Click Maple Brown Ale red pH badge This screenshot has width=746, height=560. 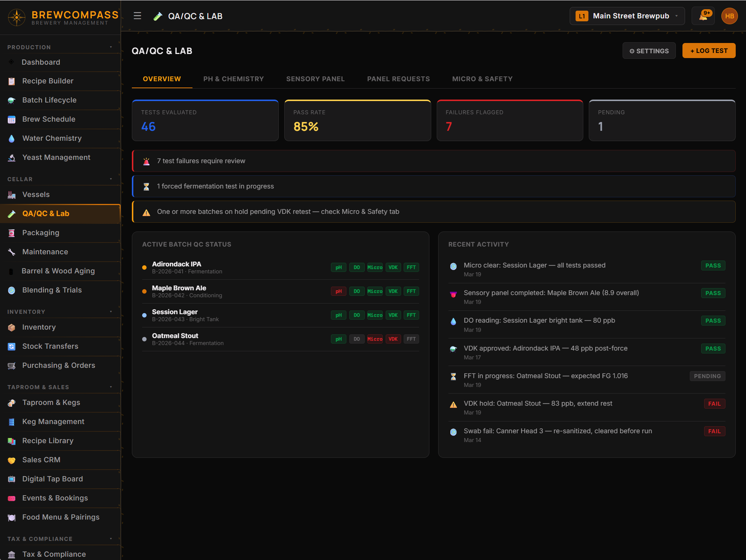[x=338, y=291]
